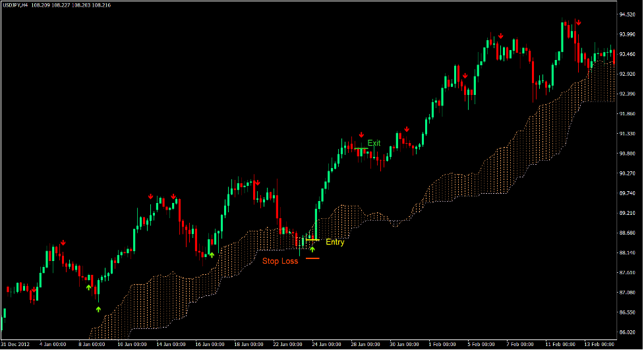Select the green Exit label
The height and width of the screenshot is (350, 644).
(x=374, y=143)
